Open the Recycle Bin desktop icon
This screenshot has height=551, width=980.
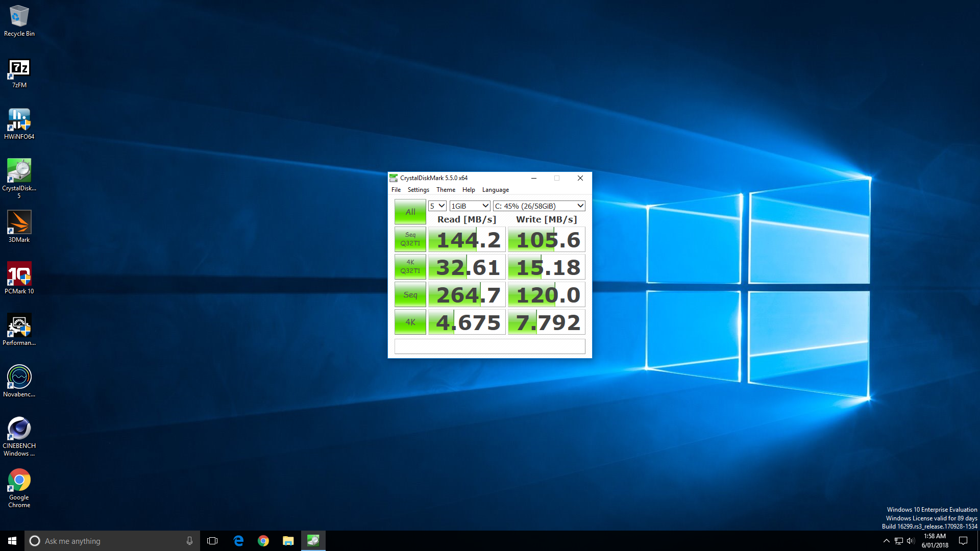coord(19,21)
